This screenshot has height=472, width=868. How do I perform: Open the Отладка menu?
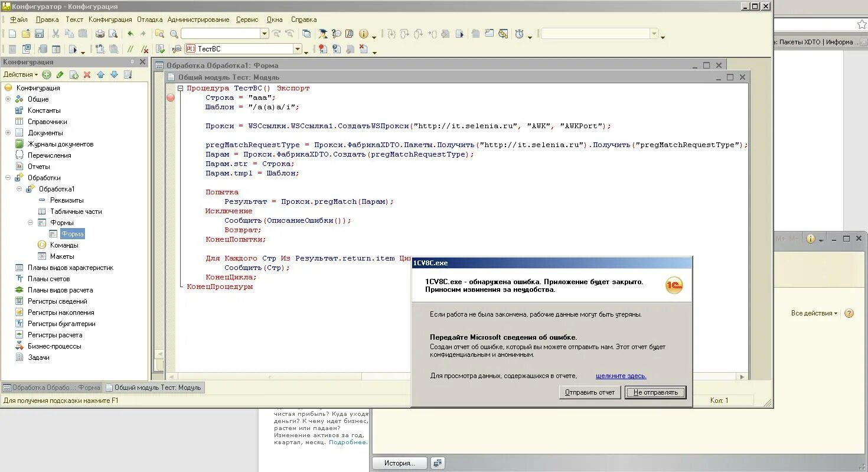tap(149, 19)
